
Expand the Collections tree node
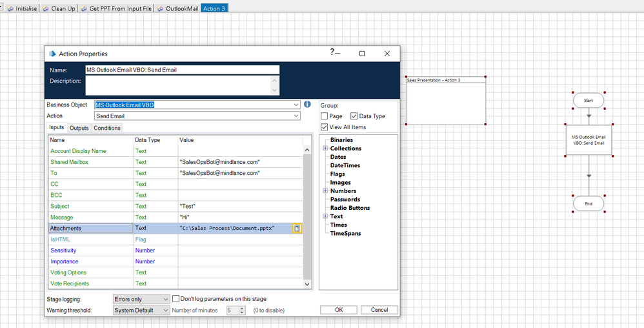(325, 149)
